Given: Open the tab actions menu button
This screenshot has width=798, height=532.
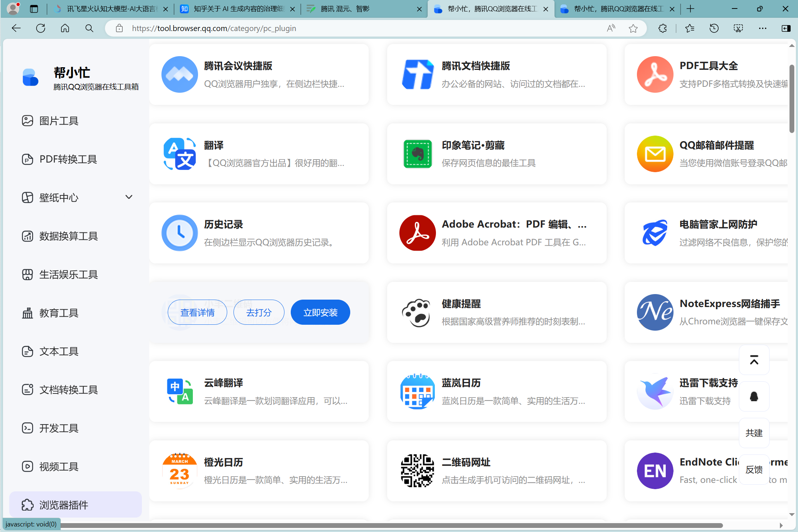Looking at the screenshot, I should (34, 9).
